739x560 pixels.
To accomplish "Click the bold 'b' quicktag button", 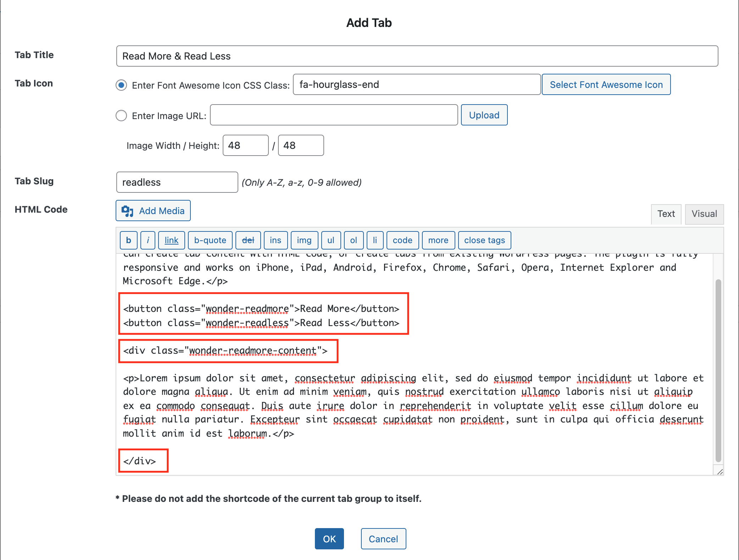I will point(128,240).
